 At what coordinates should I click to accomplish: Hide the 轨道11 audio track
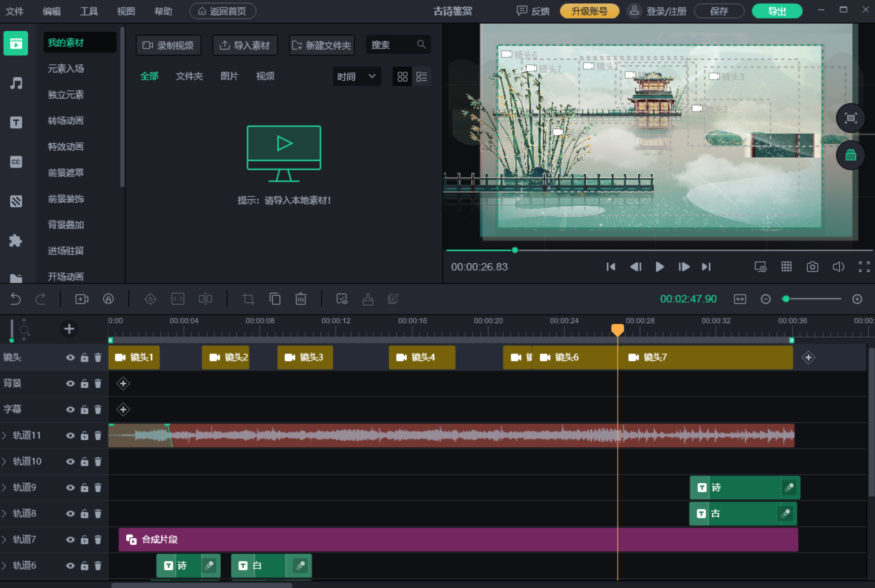(70, 435)
